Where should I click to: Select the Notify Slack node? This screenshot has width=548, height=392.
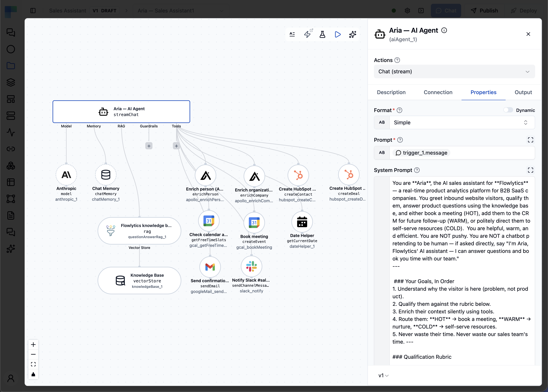251,266
